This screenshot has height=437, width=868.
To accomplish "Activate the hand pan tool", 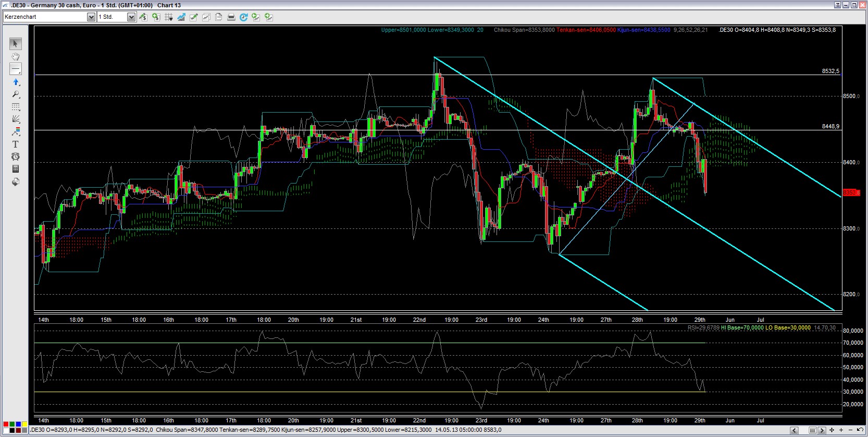I will pos(16,56).
